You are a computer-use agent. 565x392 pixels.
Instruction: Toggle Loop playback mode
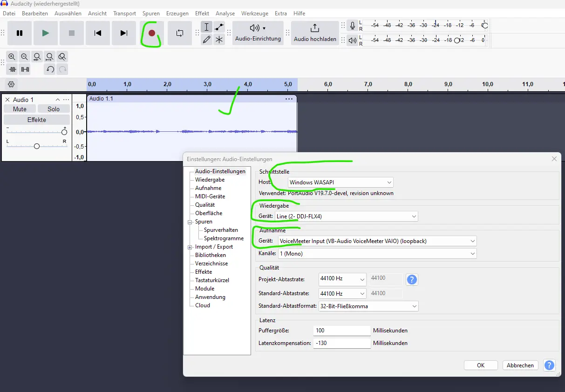coord(179,33)
